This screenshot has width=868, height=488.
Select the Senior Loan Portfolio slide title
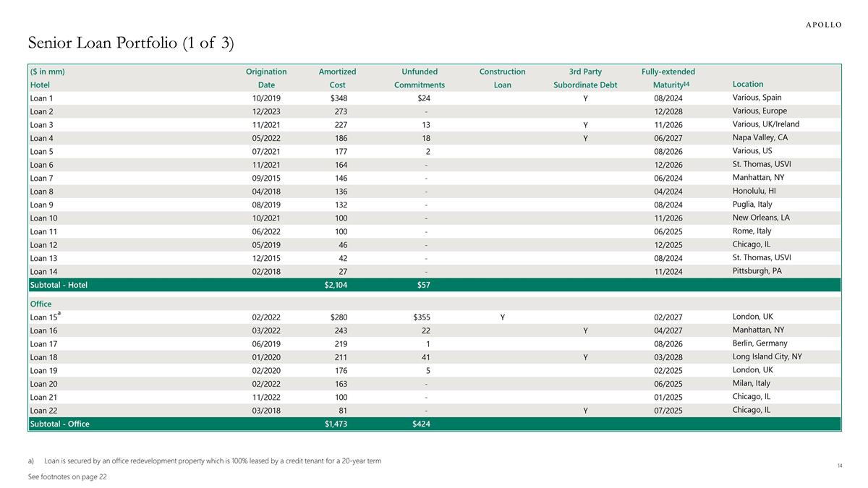click(131, 43)
